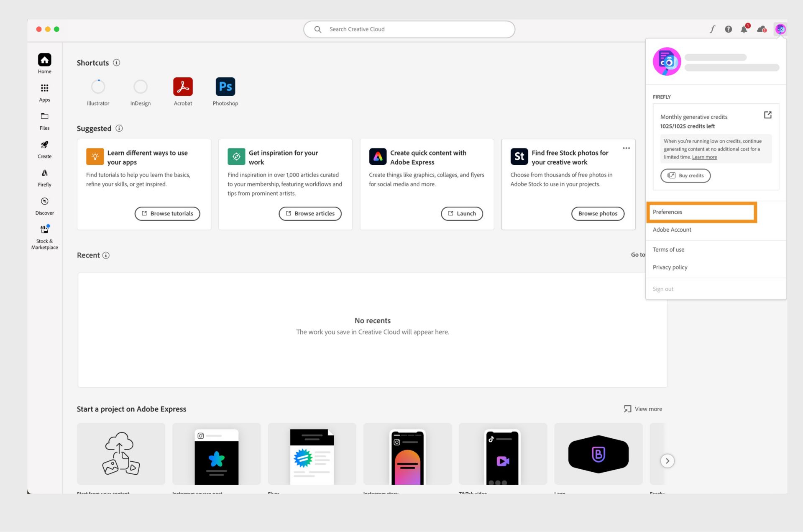Open Adobe Account from profile menu
The height and width of the screenshot is (532, 803).
coord(672,230)
